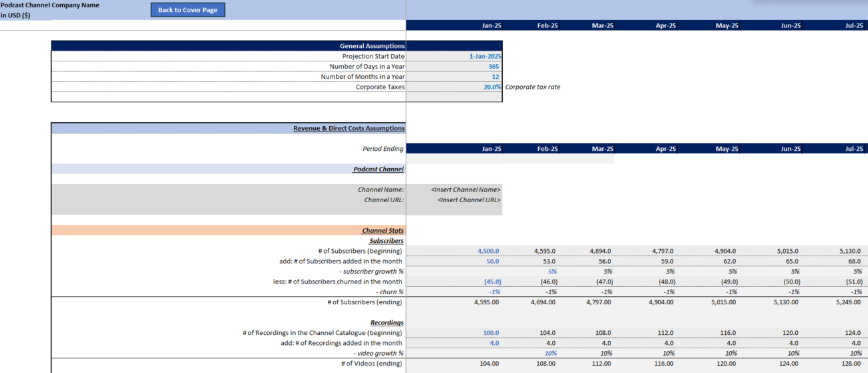Select the Number of Months in a Year value
Viewport: 868px width, 373px height.
tap(454, 77)
